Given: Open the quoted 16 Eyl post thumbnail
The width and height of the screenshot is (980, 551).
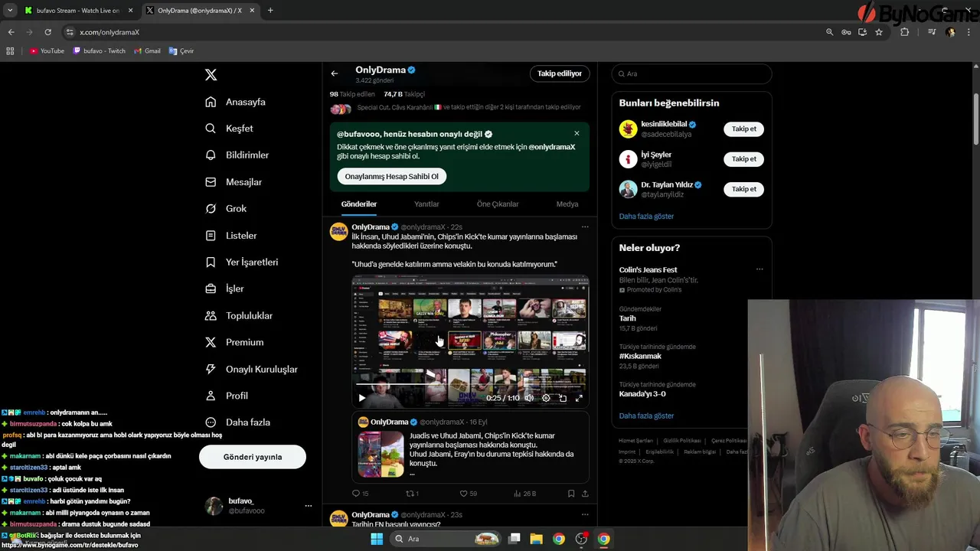Looking at the screenshot, I should (381, 455).
